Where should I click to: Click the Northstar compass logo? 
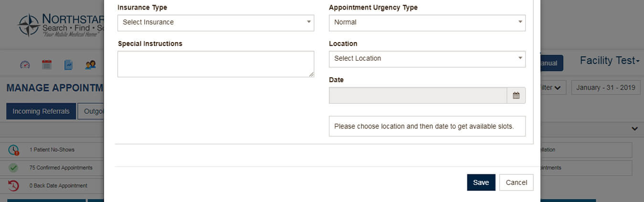[28, 25]
